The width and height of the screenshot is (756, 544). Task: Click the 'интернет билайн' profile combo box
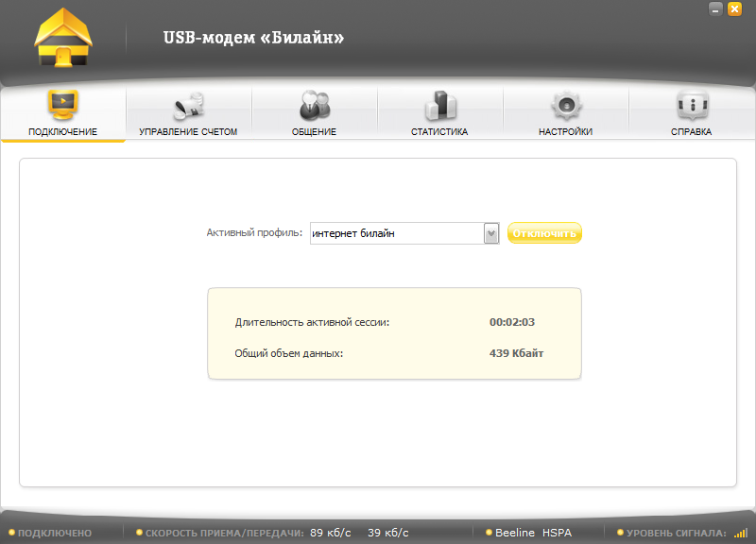[396, 233]
